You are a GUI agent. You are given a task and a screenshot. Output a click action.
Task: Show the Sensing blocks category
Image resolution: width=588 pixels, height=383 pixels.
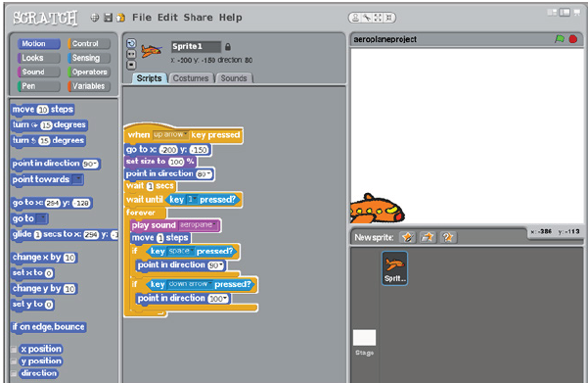click(x=89, y=58)
